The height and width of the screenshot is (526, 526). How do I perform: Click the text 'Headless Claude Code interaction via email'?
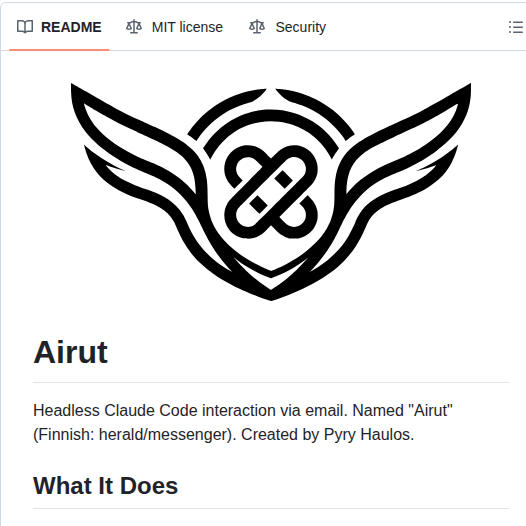point(190,410)
